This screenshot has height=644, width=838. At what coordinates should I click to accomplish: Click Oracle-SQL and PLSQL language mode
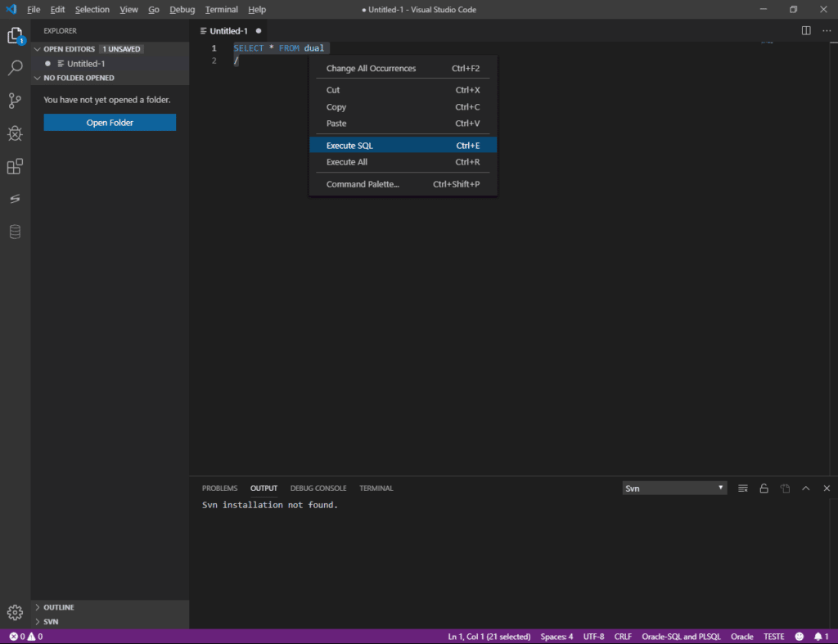[x=681, y=637]
